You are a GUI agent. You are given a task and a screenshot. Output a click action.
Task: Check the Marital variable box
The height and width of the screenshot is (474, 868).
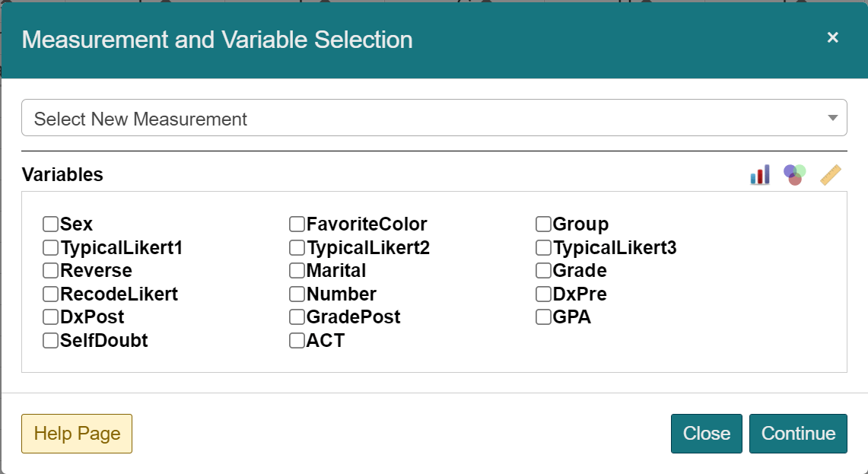point(297,271)
